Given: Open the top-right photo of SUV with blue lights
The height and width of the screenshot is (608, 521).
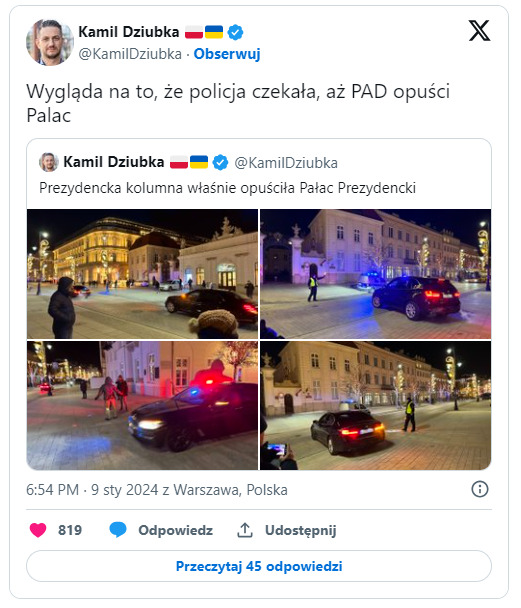Looking at the screenshot, I should click(x=375, y=274).
